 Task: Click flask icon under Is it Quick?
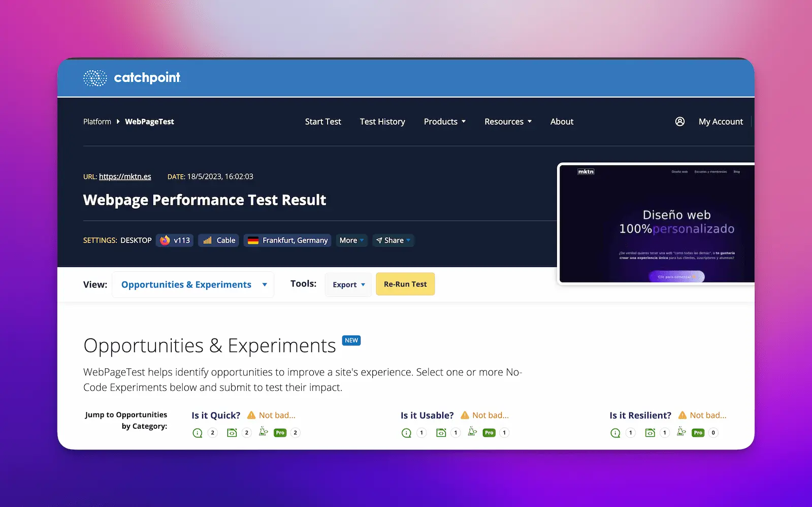pos(263,432)
